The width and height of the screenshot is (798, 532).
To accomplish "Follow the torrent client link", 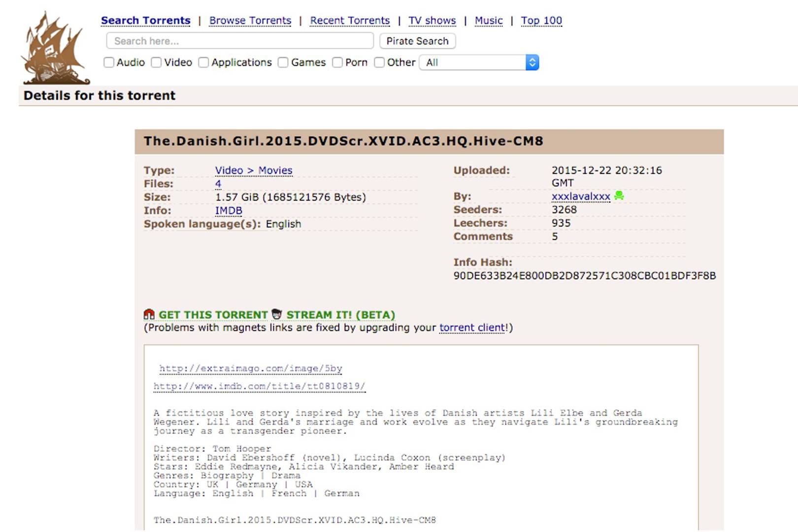I will (472, 328).
